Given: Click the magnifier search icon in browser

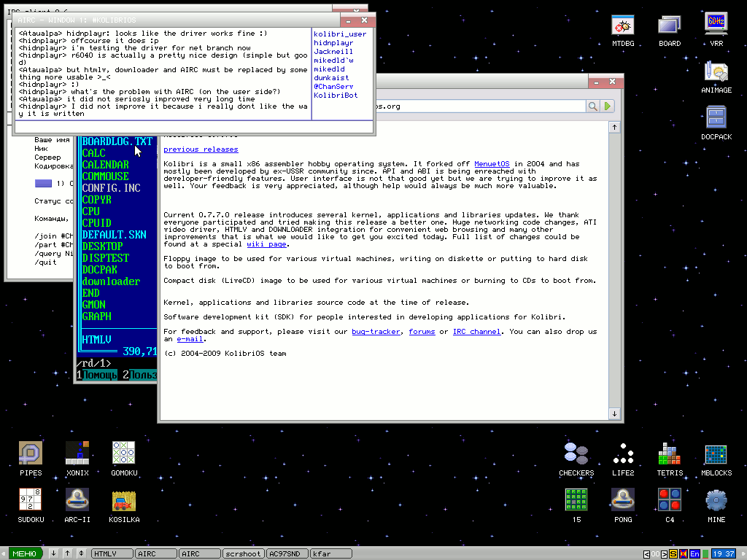Looking at the screenshot, I should tap(594, 106).
